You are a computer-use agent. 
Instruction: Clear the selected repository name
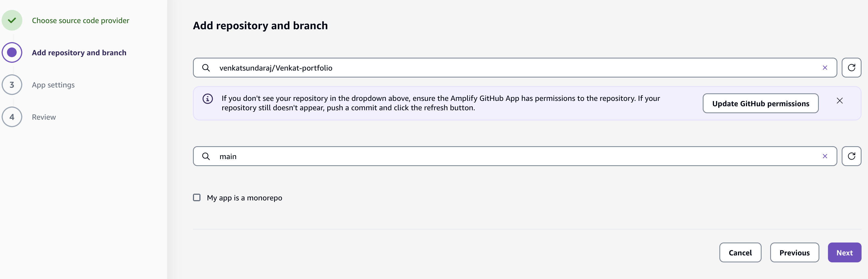point(825,68)
